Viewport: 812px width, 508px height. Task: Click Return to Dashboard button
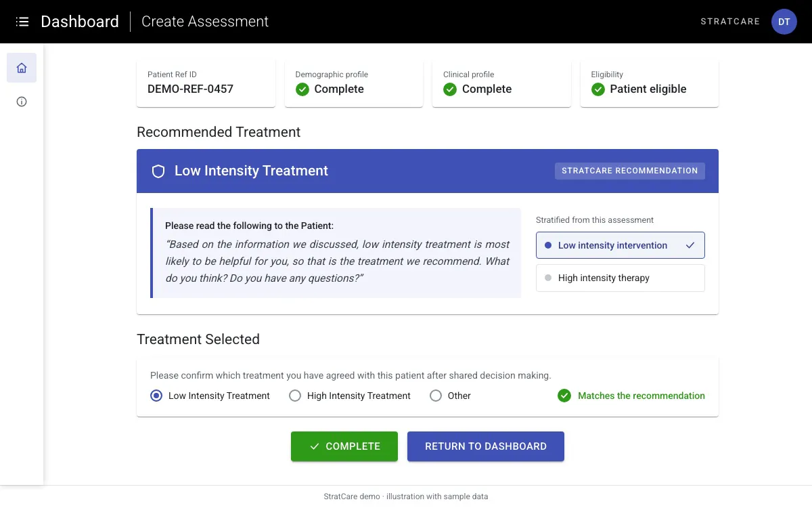click(486, 446)
